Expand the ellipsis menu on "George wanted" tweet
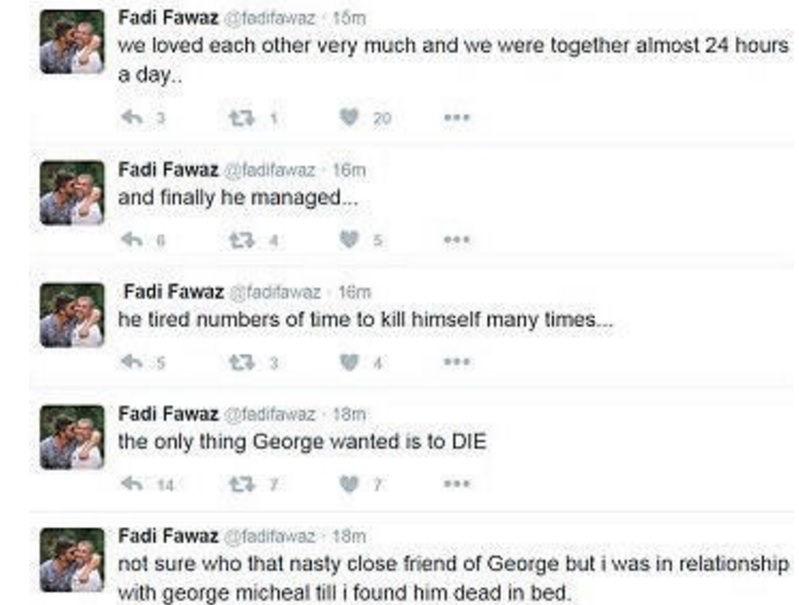Screen dimensions: 799x605 [x=457, y=484]
